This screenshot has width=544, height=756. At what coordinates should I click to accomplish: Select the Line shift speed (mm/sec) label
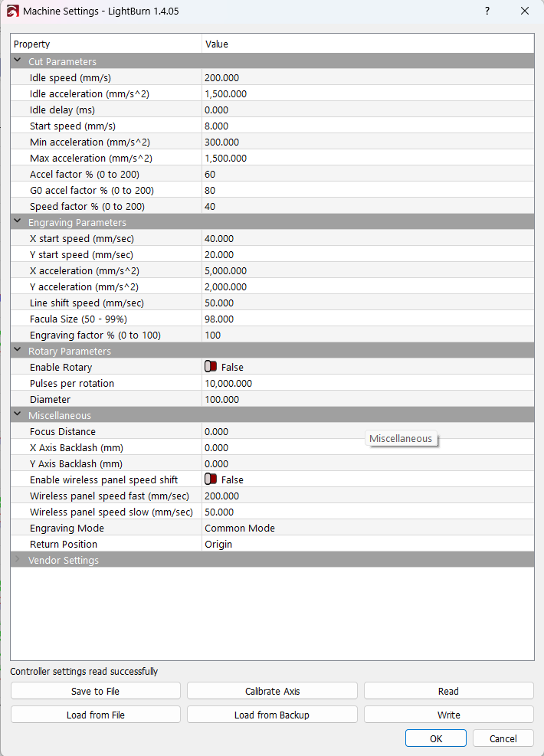coord(87,303)
